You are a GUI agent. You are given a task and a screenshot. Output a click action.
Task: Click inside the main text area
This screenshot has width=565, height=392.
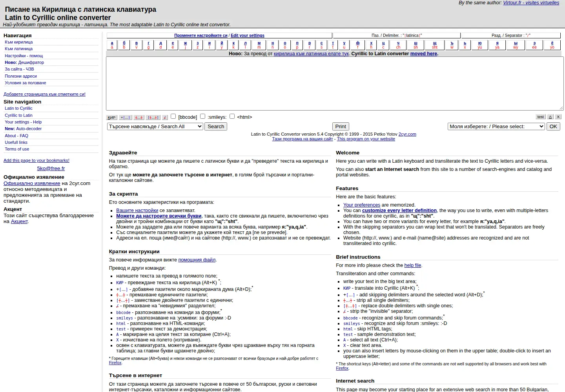tap(335, 83)
